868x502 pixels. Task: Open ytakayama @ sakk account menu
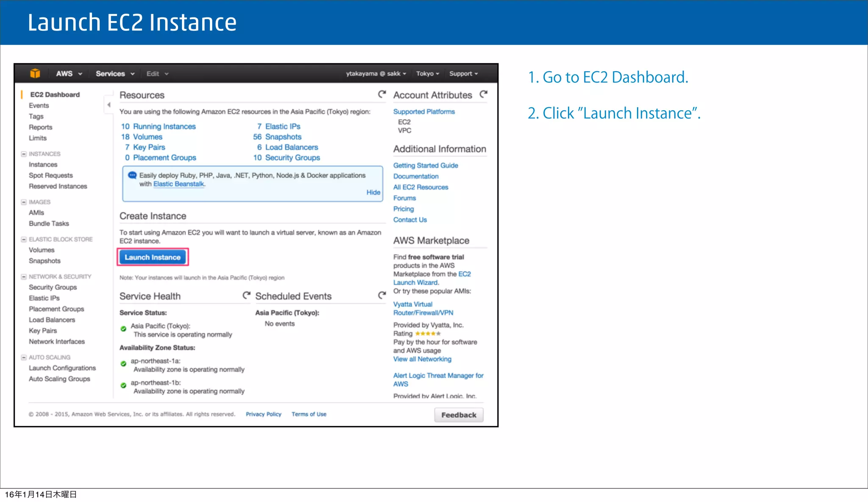(x=376, y=73)
